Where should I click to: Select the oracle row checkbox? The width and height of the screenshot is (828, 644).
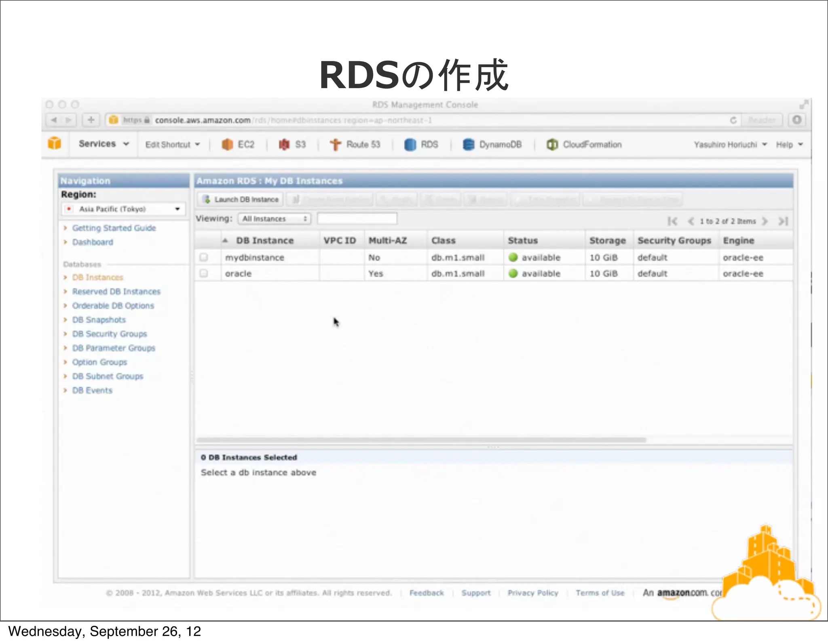tap(204, 273)
